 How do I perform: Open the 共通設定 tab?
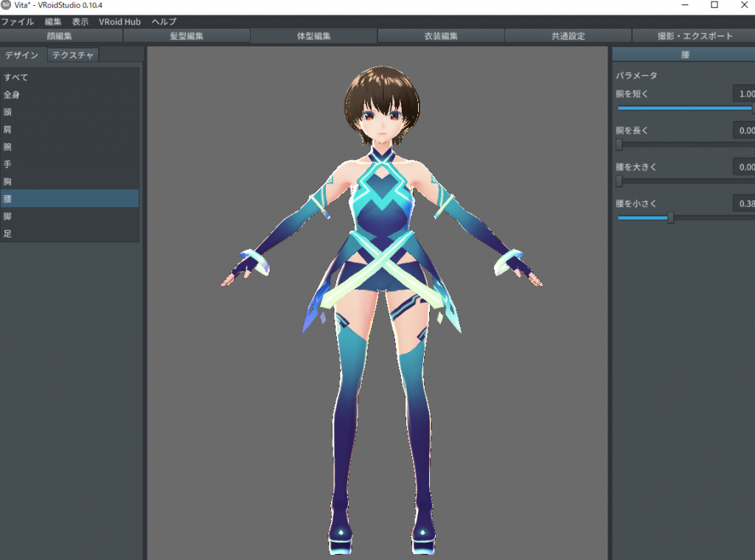coord(568,36)
